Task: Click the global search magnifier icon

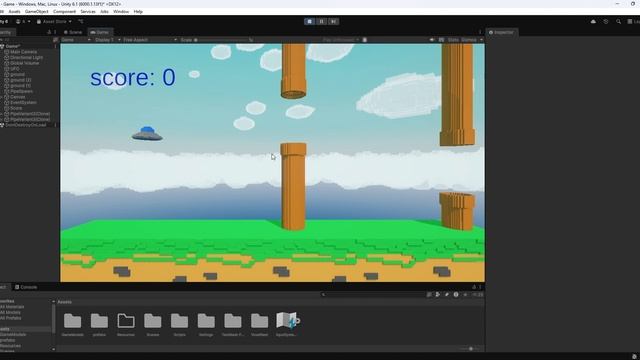Action: click(618, 21)
